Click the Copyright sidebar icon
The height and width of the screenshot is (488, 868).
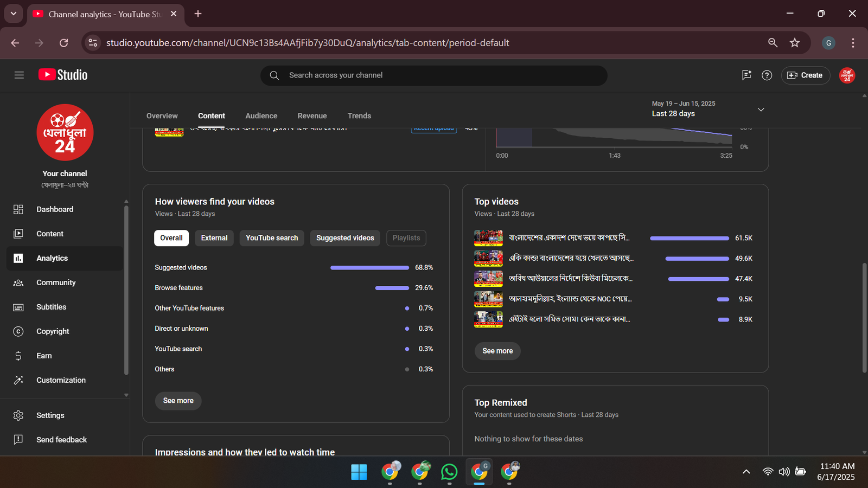pyautogui.click(x=18, y=331)
